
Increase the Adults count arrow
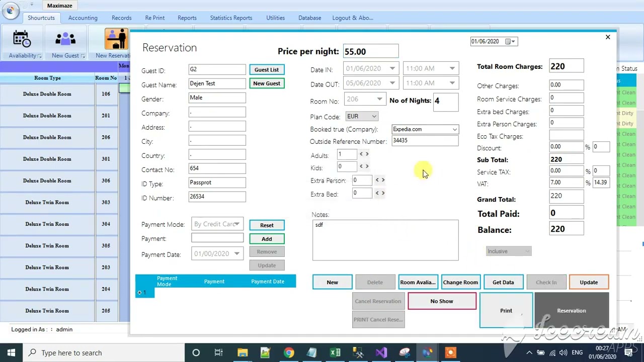click(367, 154)
